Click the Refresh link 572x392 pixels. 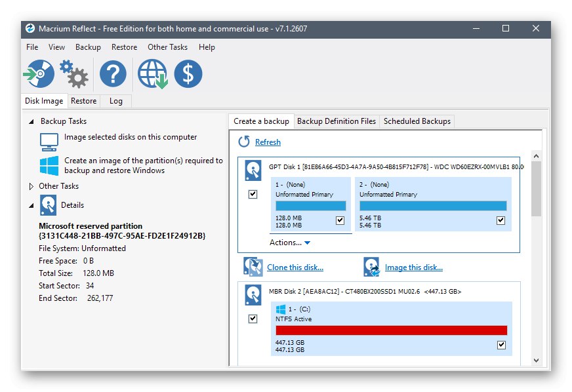point(268,142)
